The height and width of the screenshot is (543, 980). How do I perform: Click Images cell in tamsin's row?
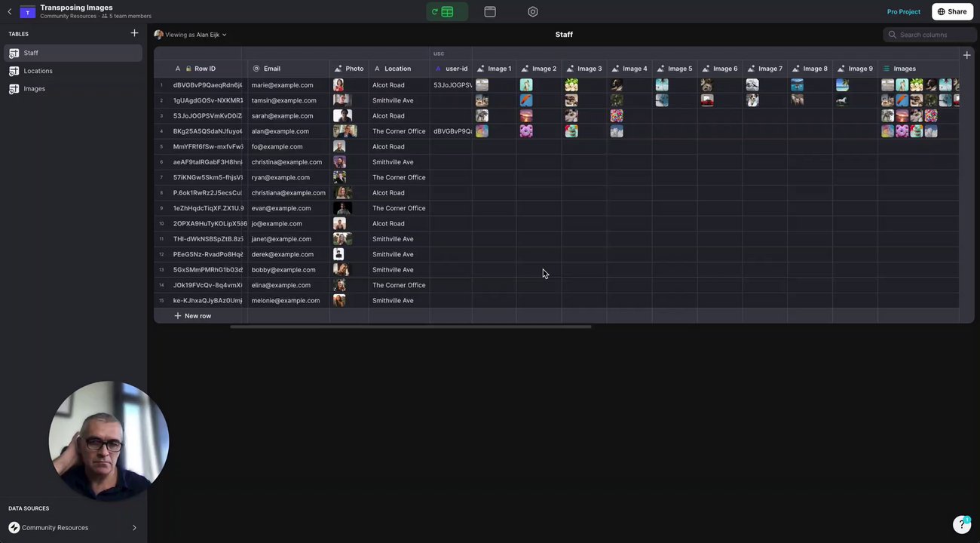[918, 100]
